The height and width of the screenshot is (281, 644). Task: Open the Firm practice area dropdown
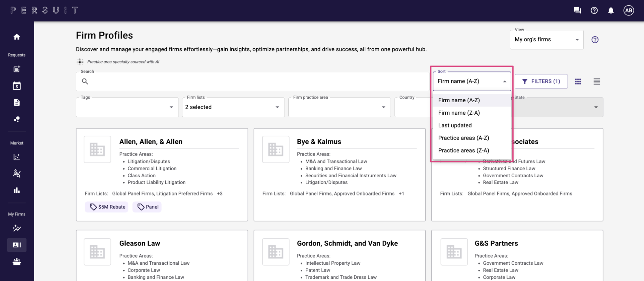point(339,107)
